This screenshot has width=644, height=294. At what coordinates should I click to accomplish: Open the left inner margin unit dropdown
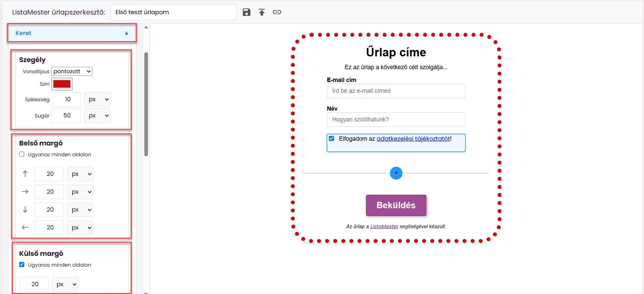click(80, 228)
